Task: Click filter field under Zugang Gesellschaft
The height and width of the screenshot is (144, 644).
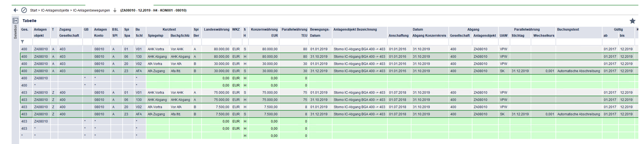Action: tap(70, 42)
